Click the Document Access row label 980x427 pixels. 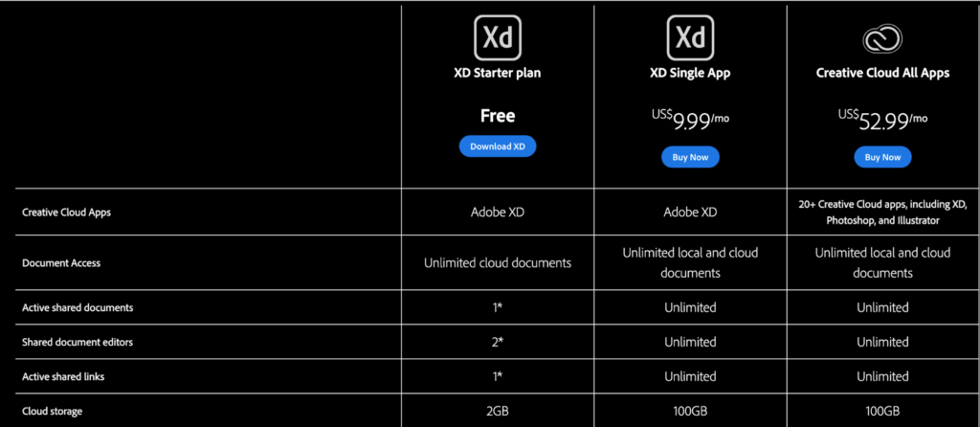(x=61, y=262)
